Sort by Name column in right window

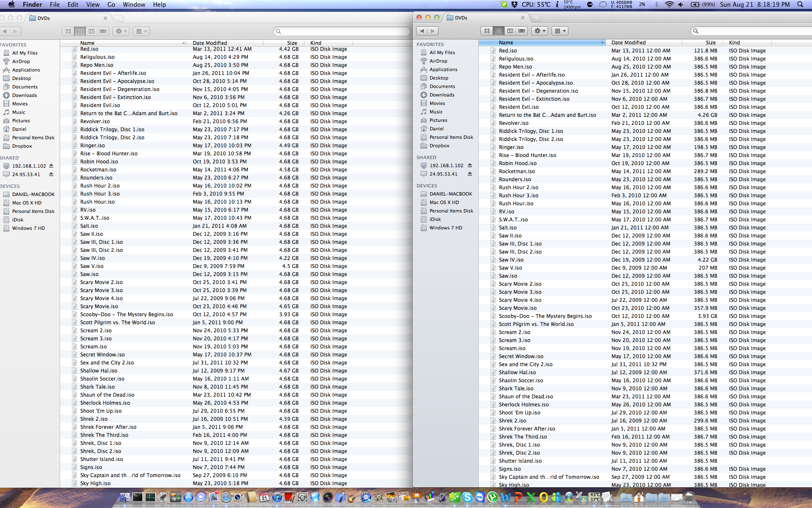(x=542, y=42)
